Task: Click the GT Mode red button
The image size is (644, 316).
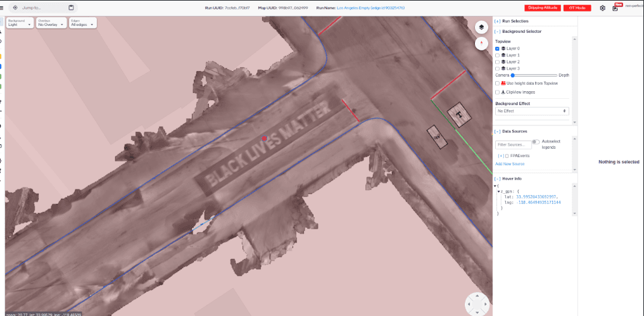Action: click(577, 8)
